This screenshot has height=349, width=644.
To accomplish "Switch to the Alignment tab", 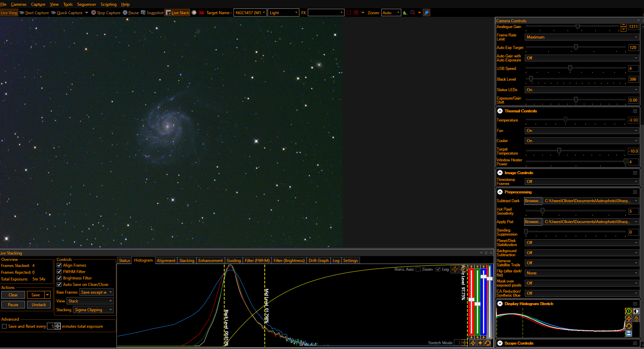I will click(x=166, y=261).
